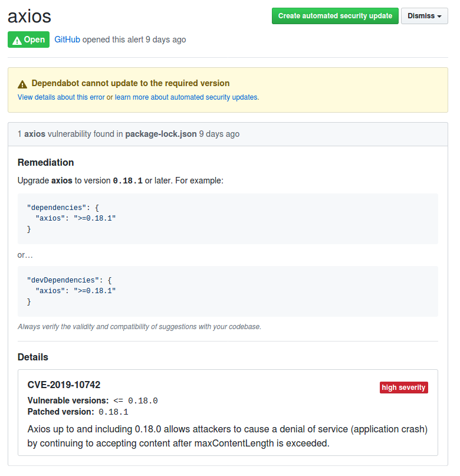
Task: Click the bold 0.18.1 version in remediation text
Action: click(127, 180)
